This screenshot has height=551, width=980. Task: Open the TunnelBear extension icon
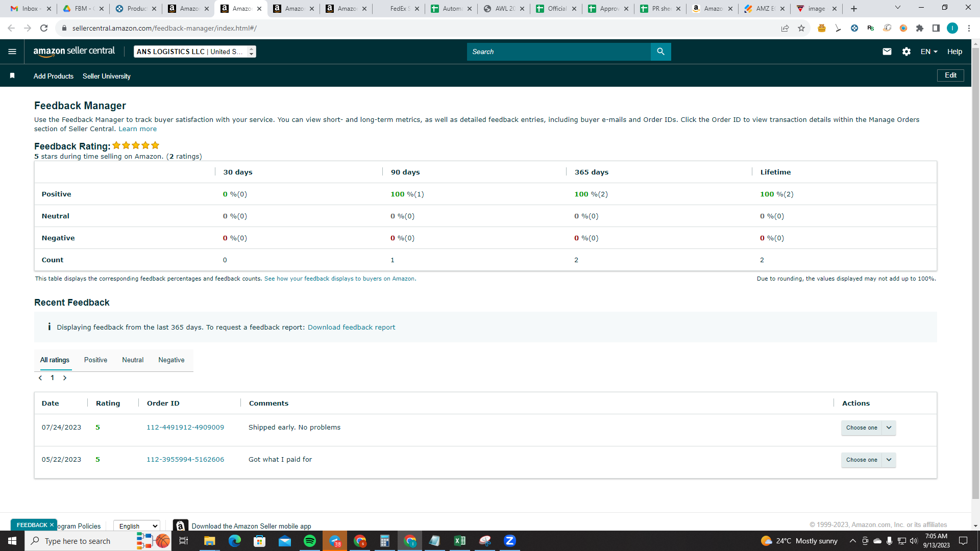coord(822,28)
